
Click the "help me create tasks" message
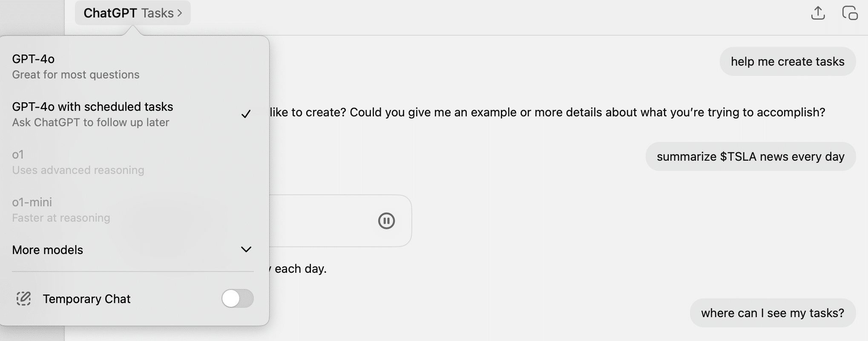pyautogui.click(x=787, y=61)
